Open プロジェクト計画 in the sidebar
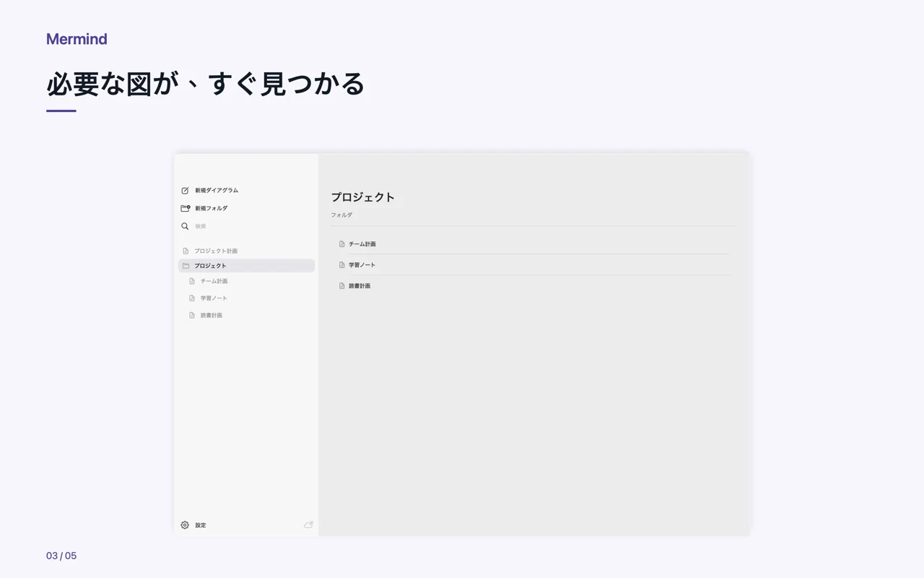The image size is (924, 578). [246, 251]
